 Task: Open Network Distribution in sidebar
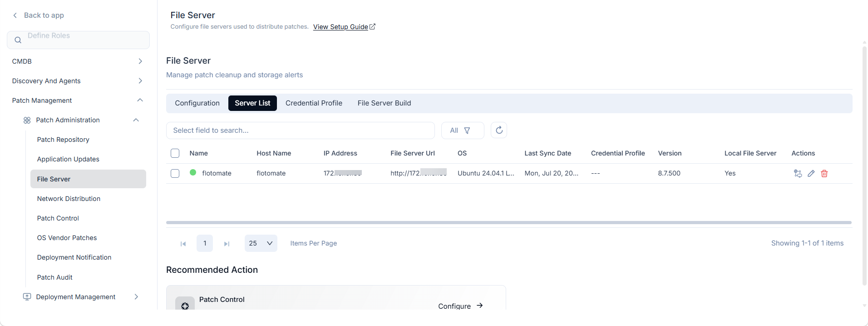pos(69,199)
